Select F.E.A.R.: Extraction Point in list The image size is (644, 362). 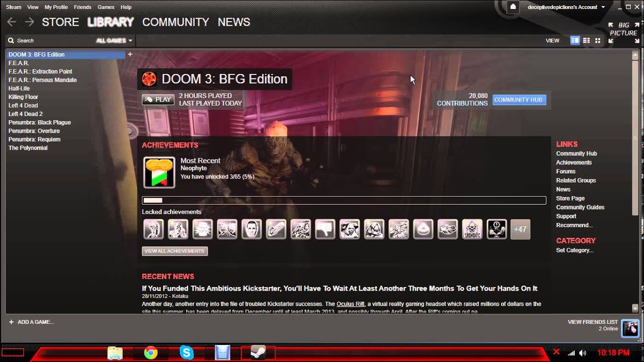40,71
